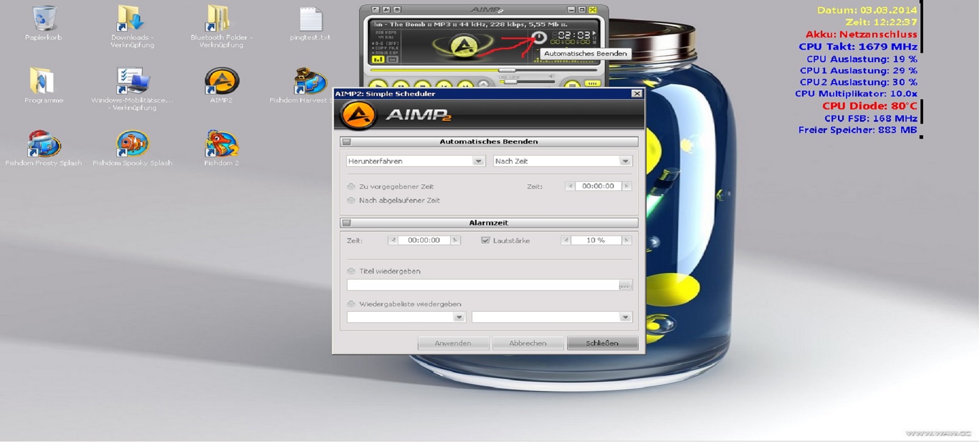The image size is (980, 442).
Task: Increase shutdown Zeit with right stepper arrow
Action: tap(627, 186)
